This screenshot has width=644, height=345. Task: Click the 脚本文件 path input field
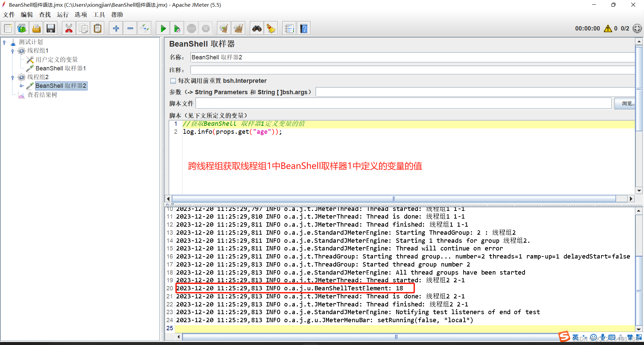[404, 104]
